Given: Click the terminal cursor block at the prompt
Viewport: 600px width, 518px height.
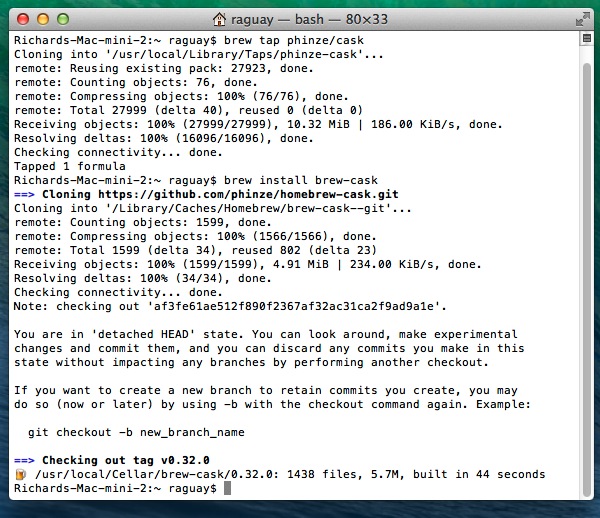Looking at the screenshot, I should coord(227,488).
